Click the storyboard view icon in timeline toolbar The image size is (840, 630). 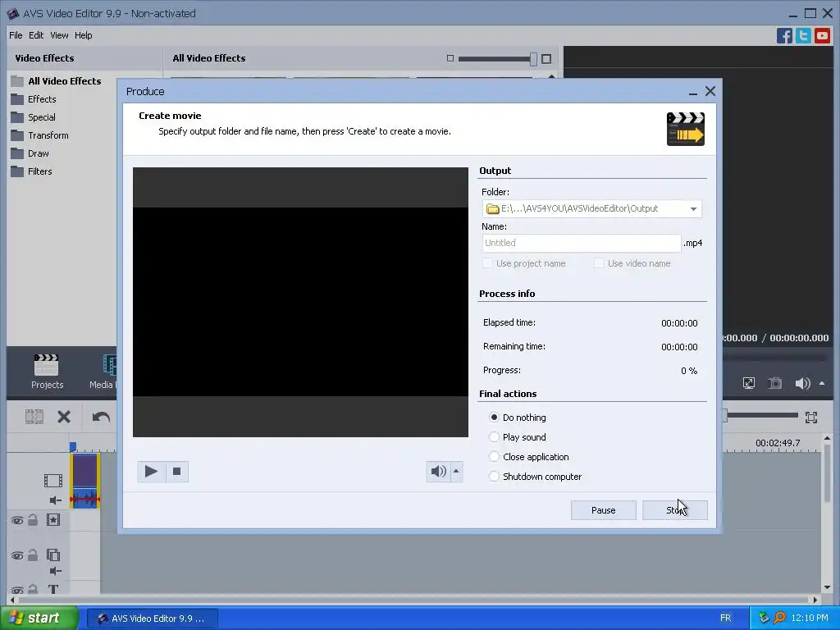coord(34,417)
